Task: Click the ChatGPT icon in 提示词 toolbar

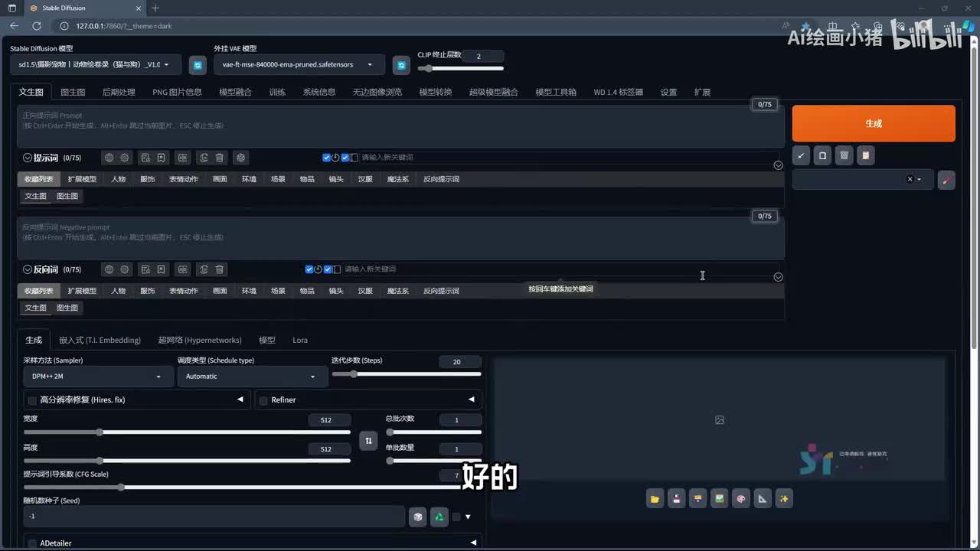Action: pyautogui.click(x=241, y=158)
